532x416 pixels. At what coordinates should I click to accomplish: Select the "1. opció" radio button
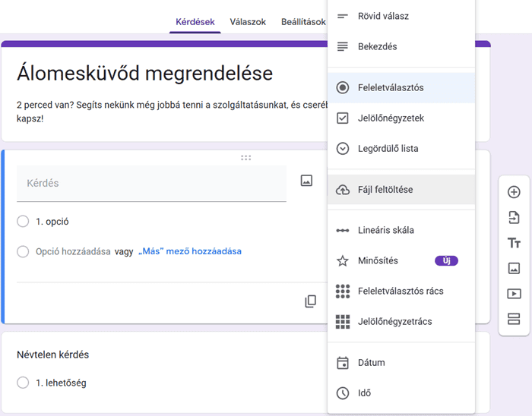coord(23,222)
